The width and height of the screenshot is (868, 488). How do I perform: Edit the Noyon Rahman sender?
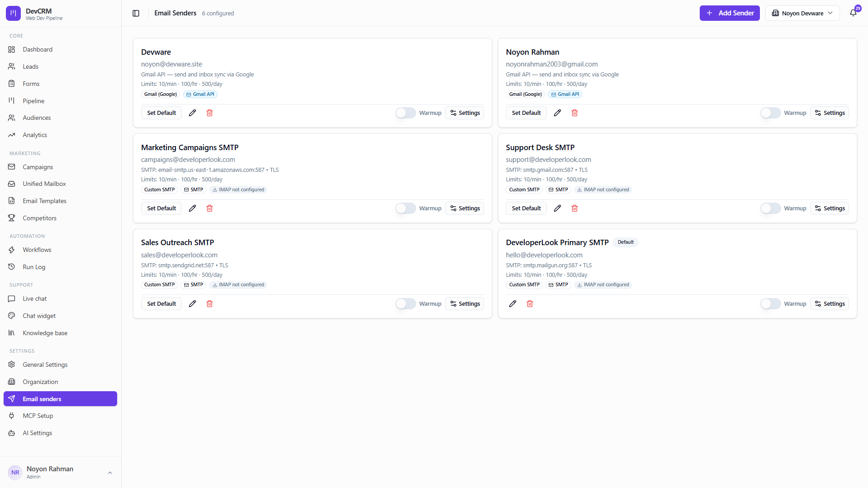click(x=557, y=113)
